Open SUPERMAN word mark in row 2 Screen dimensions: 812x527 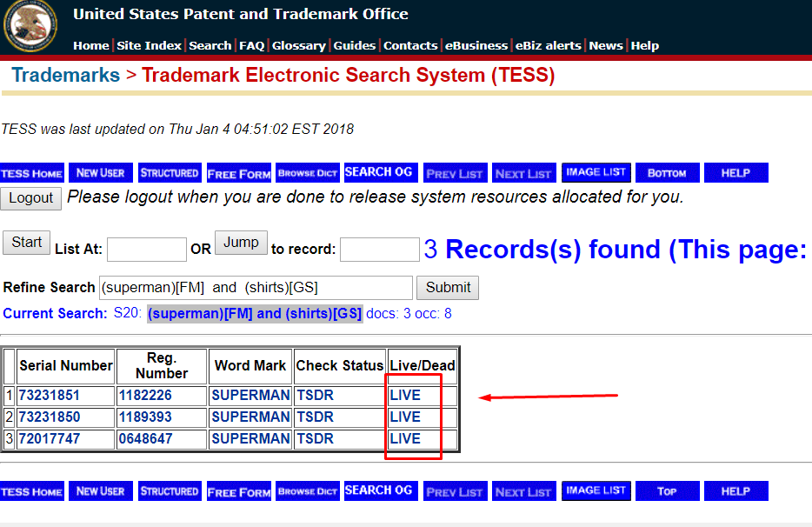[250, 417]
